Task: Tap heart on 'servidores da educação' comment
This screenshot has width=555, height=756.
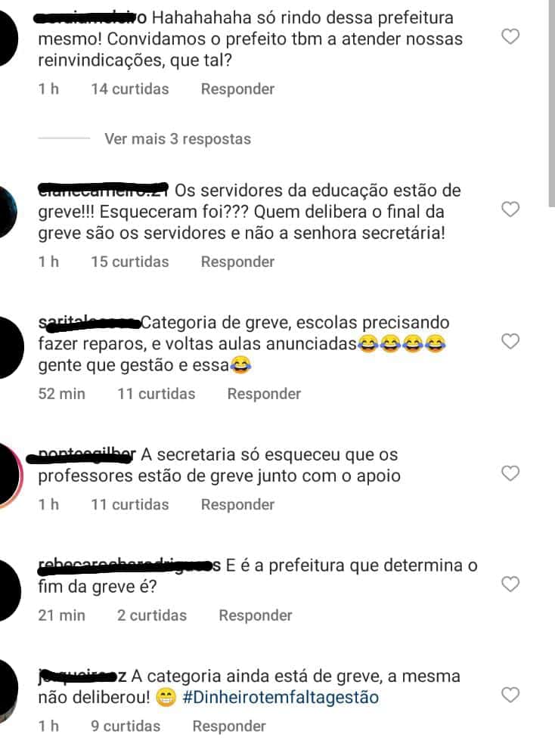Action: pyautogui.click(x=510, y=209)
